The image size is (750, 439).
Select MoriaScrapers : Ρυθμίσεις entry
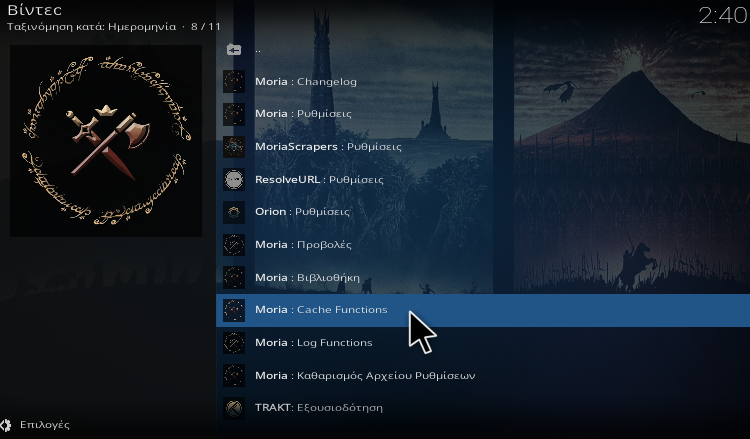click(483, 147)
